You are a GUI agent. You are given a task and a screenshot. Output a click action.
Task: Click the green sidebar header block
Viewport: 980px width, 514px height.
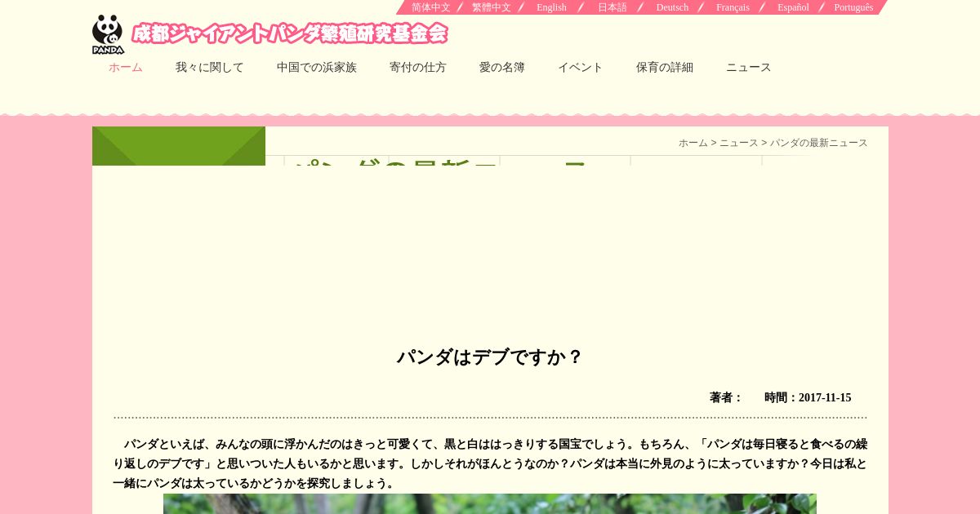pyautogui.click(x=179, y=146)
